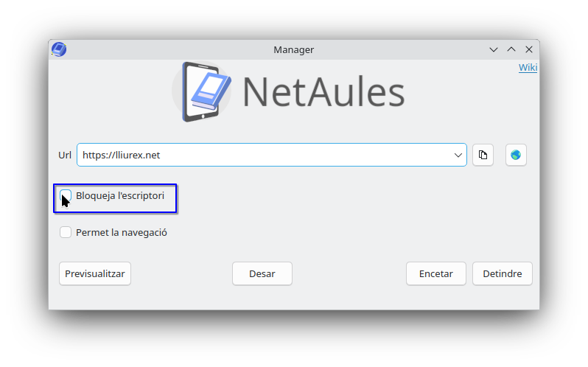Image resolution: width=588 pixels, height=367 pixels.
Task: Click the Url label beside the field
Action: 65,155
